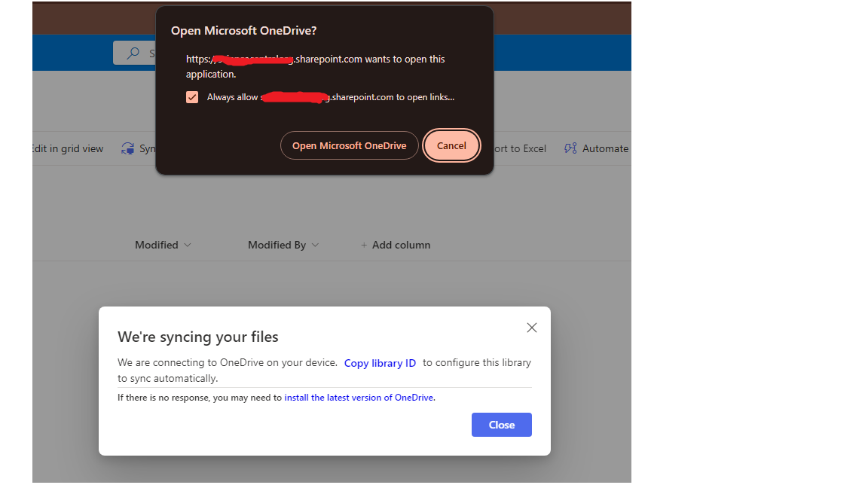Click the Automate flow icon
This screenshot has width=868, height=488.
point(570,148)
